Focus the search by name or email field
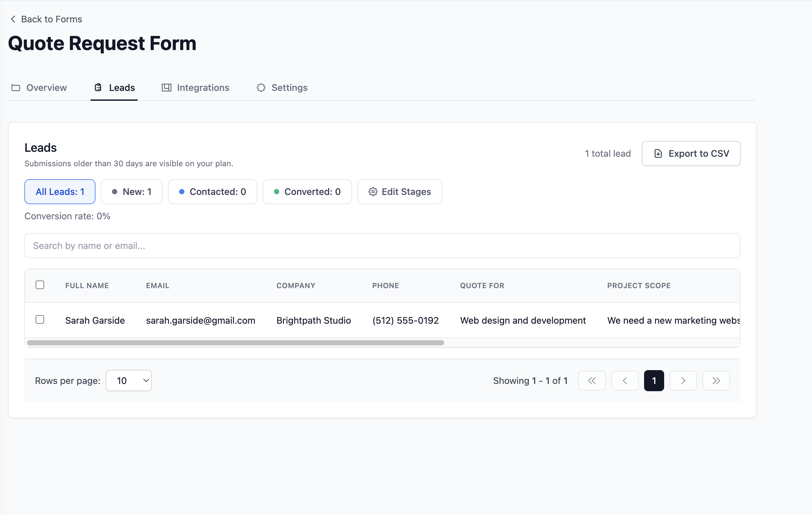 coord(382,246)
